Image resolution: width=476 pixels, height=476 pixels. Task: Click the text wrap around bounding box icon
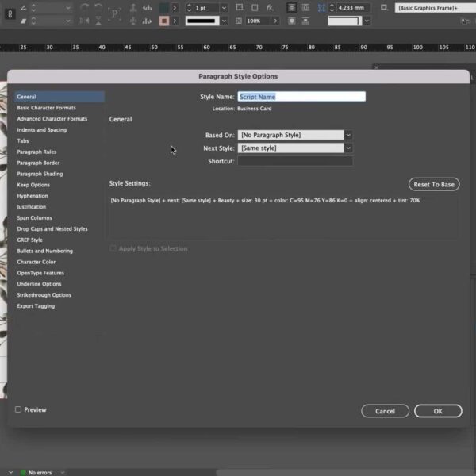(307, 7)
